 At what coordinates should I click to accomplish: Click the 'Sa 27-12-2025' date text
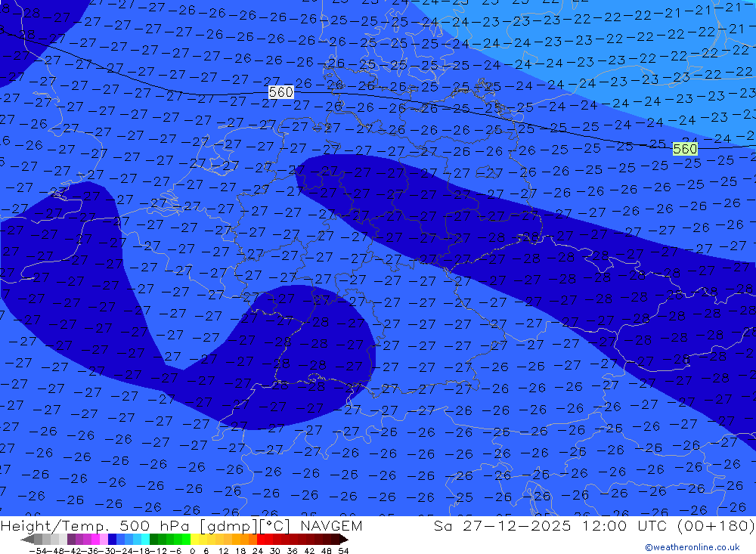point(503,526)
